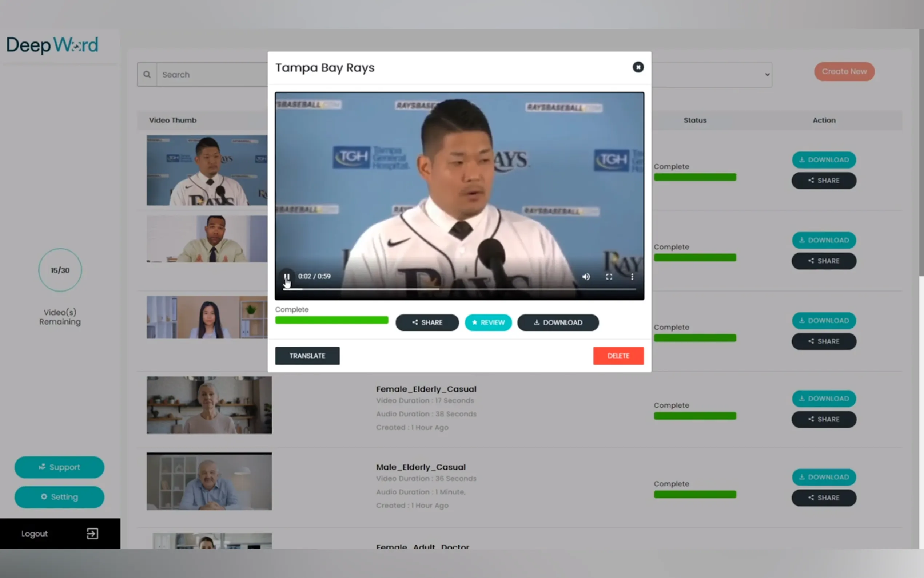Click the Create New button
924x578 pixels.
(844, 71)
